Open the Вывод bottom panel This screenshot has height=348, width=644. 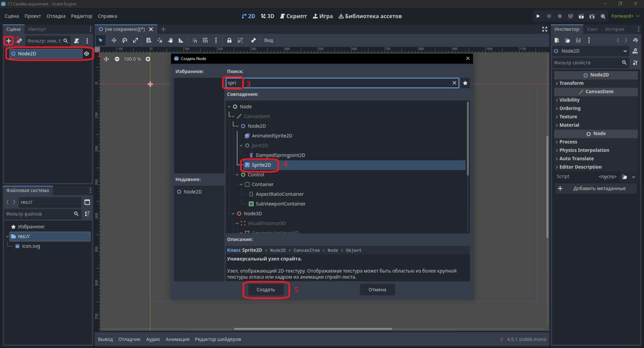click(x=105, y=339)
